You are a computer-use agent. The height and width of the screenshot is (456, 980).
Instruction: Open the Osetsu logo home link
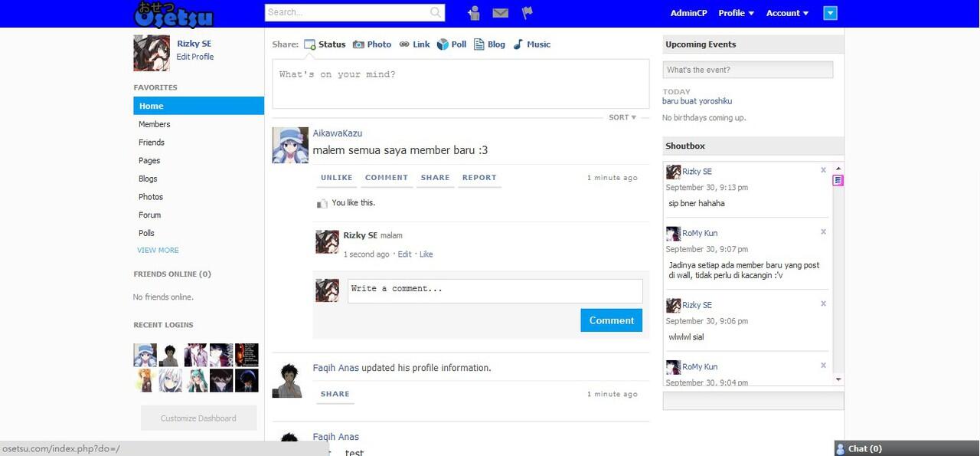[173, 13]
